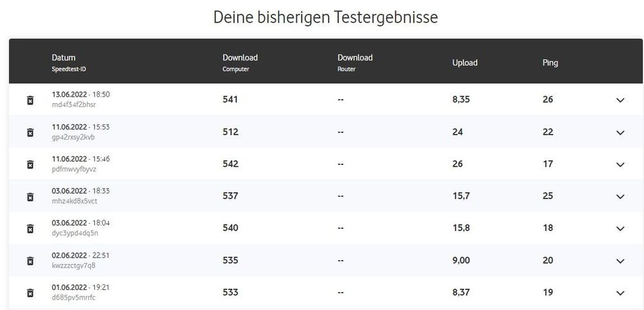This screenshot has width=644, height=310.
Task: Trash the 01.06.2022 19:21 test result
Action: 30,293
